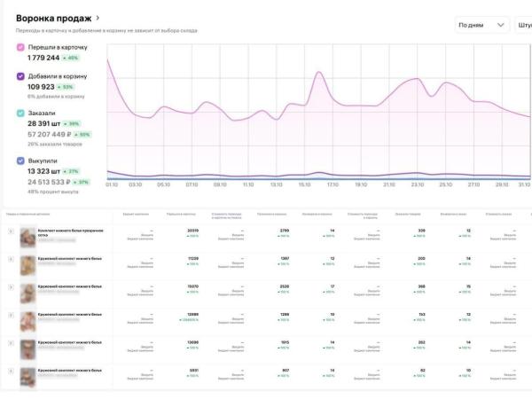Screen dimensions: 532x399
Task: Click the fourth product's thumbnail image
Action: 27,319
